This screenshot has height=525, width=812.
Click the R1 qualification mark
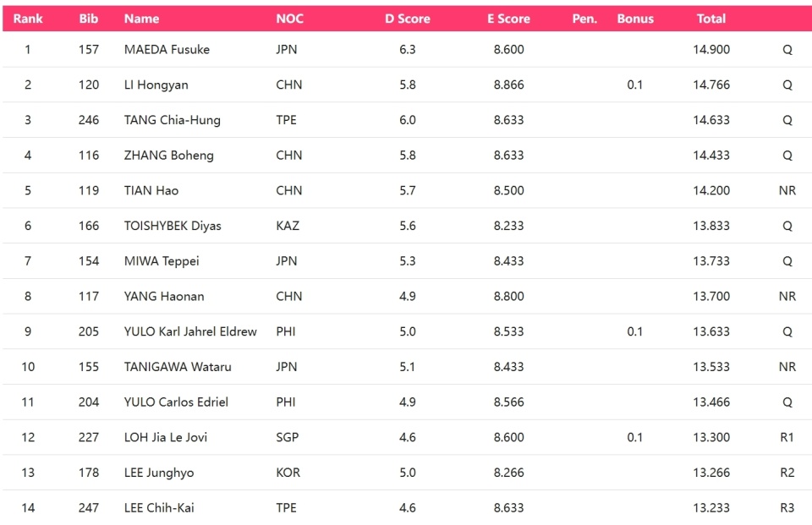coord(787,437)
